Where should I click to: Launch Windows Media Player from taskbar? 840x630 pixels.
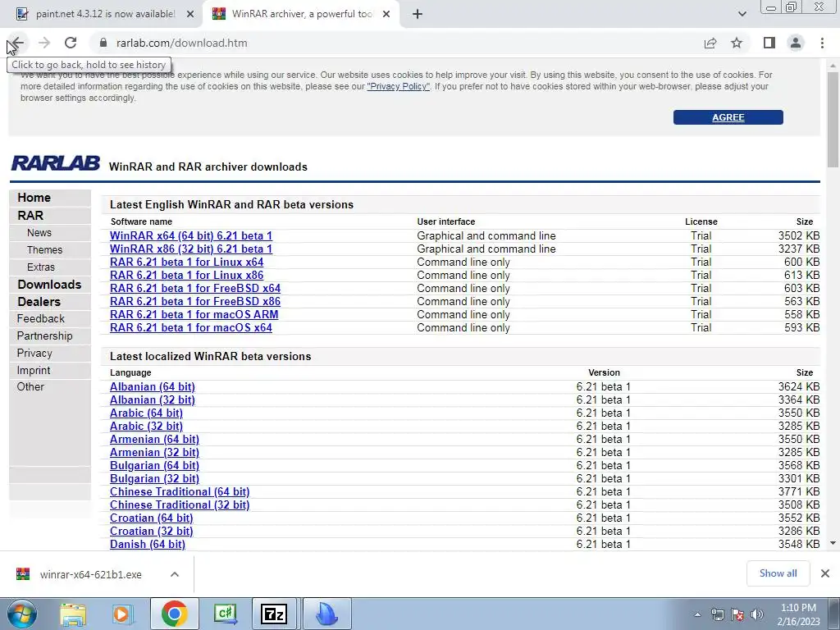coord(122,614)
